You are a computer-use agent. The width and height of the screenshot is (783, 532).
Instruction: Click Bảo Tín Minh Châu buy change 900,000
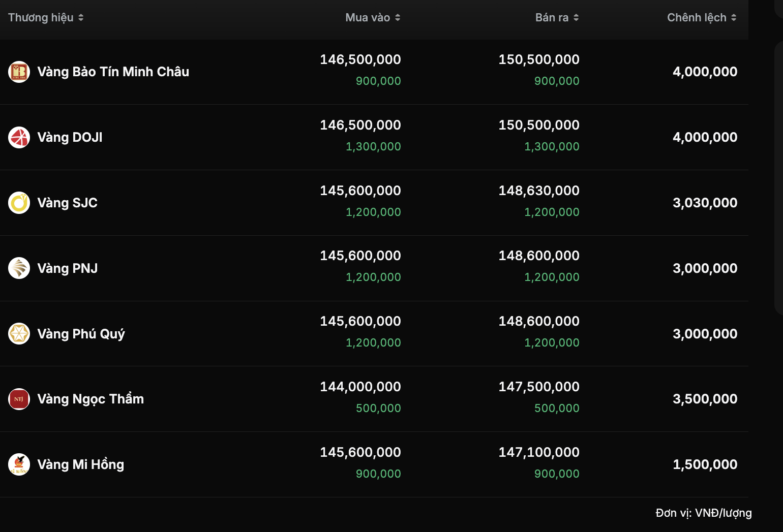378,81
